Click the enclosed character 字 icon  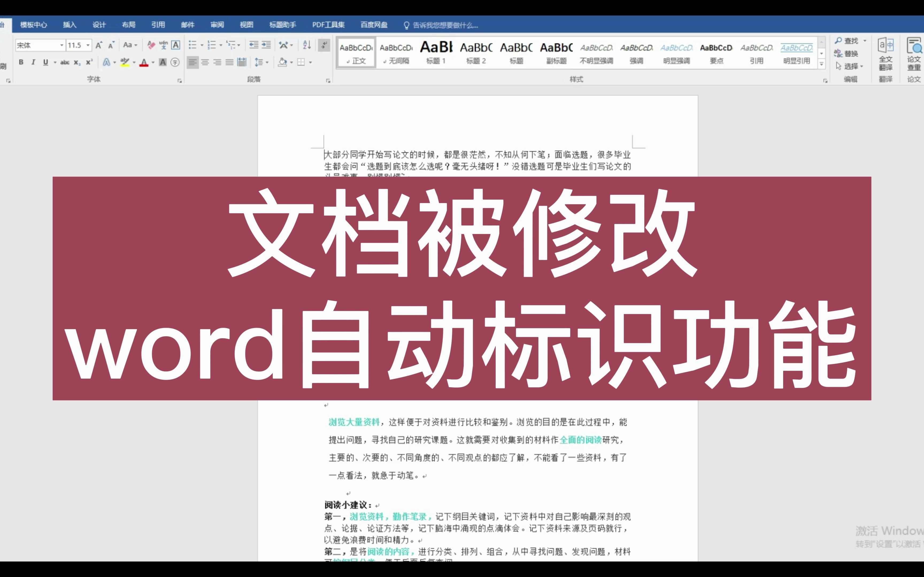coord(175,62)
